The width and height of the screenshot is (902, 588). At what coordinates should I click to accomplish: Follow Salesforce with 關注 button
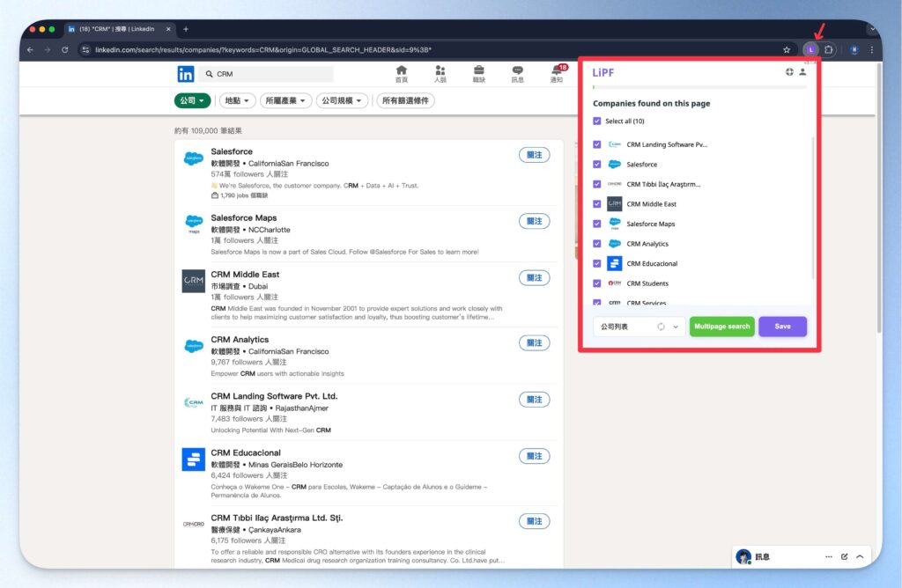tap(535, 155)
